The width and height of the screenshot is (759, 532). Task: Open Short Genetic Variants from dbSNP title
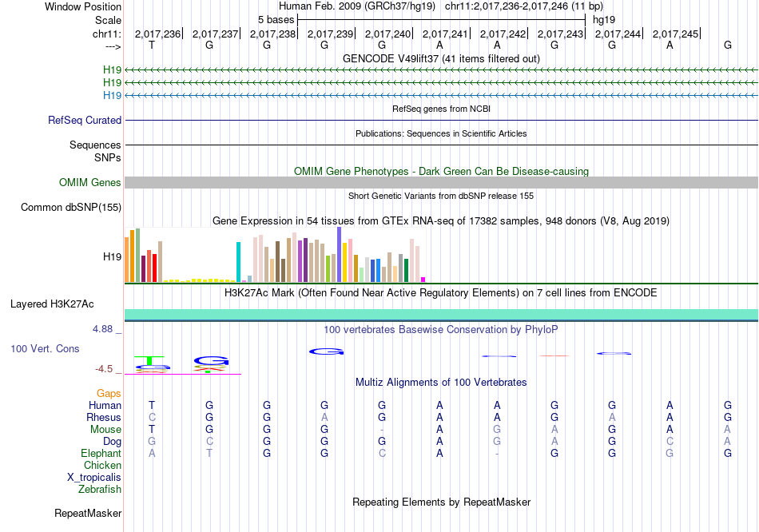tap(441, 196)
